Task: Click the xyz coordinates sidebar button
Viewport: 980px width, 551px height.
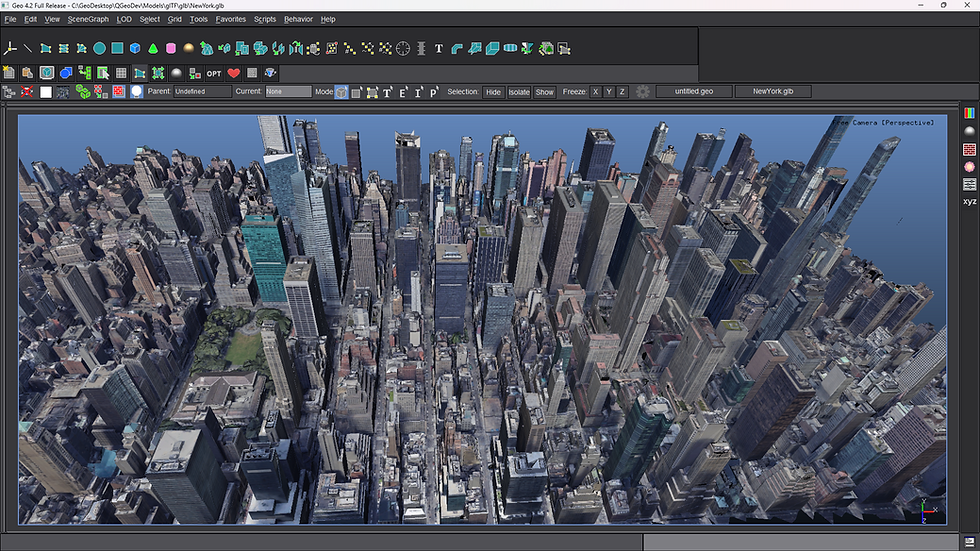Action: [969, 201]
